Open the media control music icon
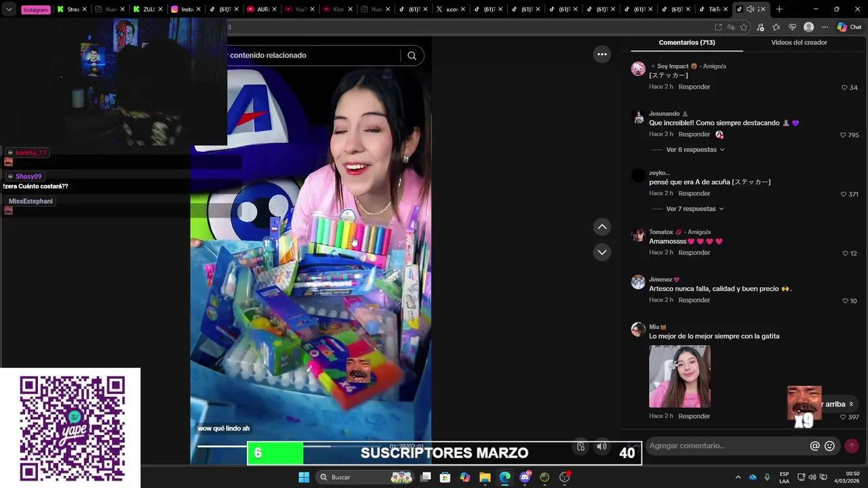This screenshot has height=488, width=868. pyautogui.click(x=760, y=27)
